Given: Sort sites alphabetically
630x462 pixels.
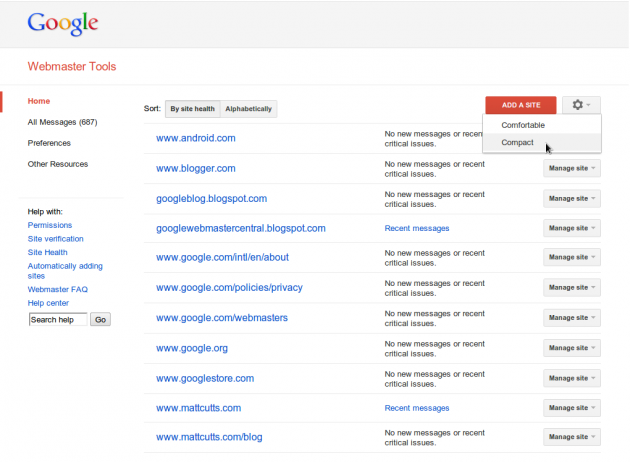Looking at the screenshot, I should tap(248, 109).
